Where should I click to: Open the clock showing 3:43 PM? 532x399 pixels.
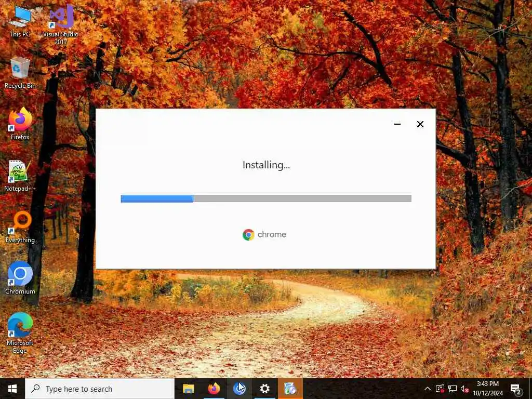click(x=487, y=389)
